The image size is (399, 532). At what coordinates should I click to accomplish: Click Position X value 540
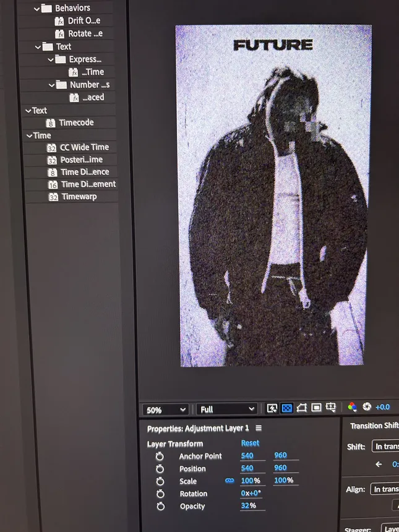point(247,468)
